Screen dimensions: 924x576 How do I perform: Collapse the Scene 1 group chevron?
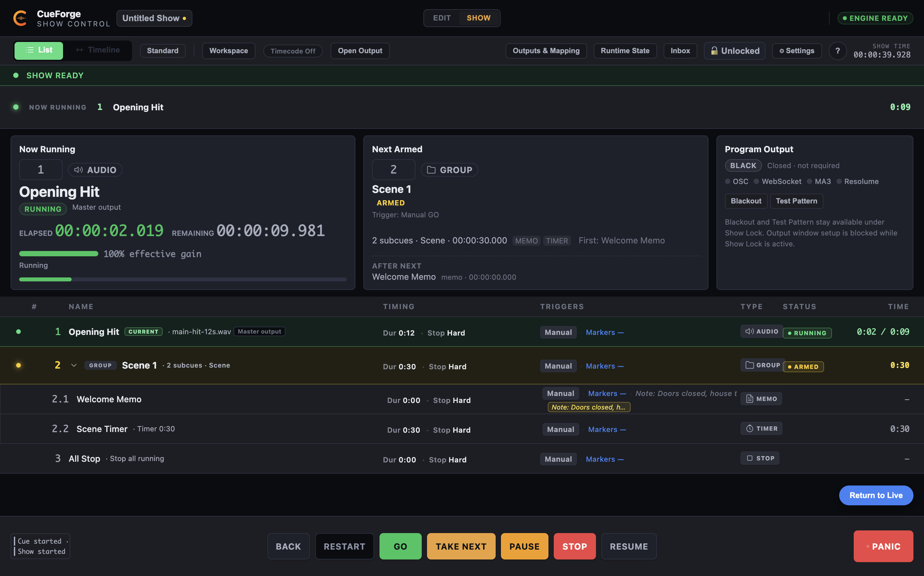coord(74,365)
